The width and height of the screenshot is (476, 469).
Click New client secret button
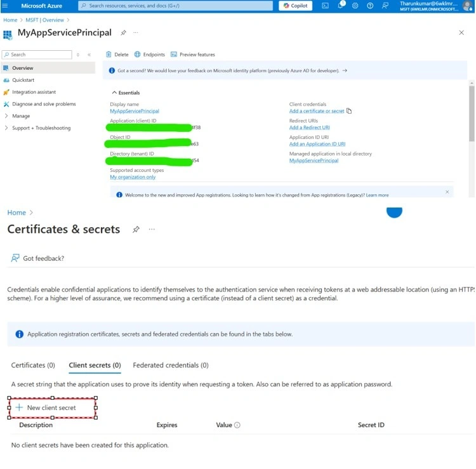click(46, 407)
